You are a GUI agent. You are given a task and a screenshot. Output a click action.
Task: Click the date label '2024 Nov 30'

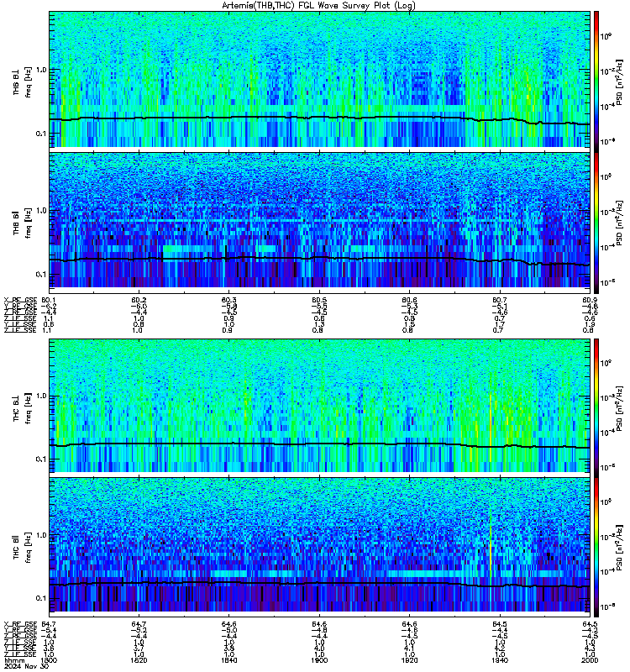click(x=27, y=666)
